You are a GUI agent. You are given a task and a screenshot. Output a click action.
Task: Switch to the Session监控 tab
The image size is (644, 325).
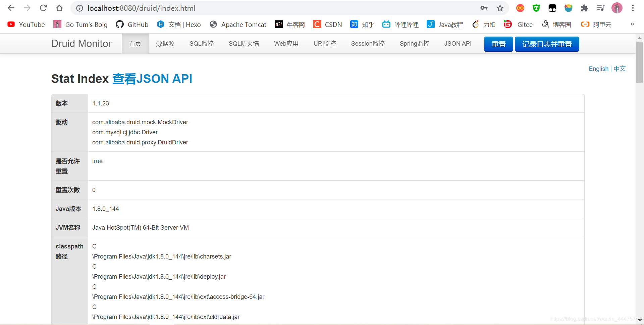(x=368, y=44)
